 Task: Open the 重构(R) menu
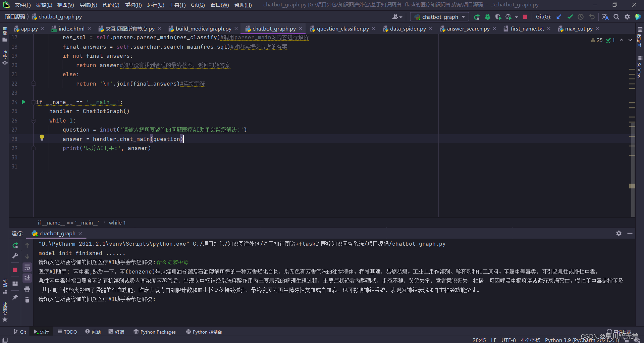(x=133, y=5)
